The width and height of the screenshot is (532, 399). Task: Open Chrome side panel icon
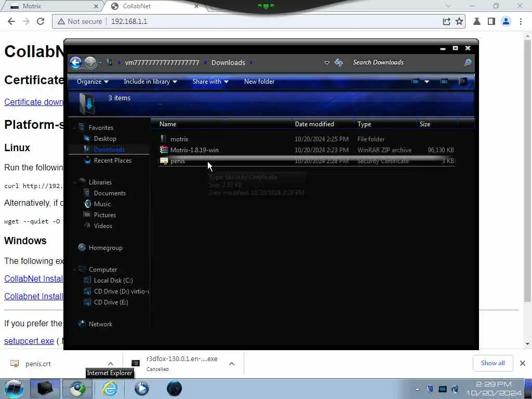[491, 21]
